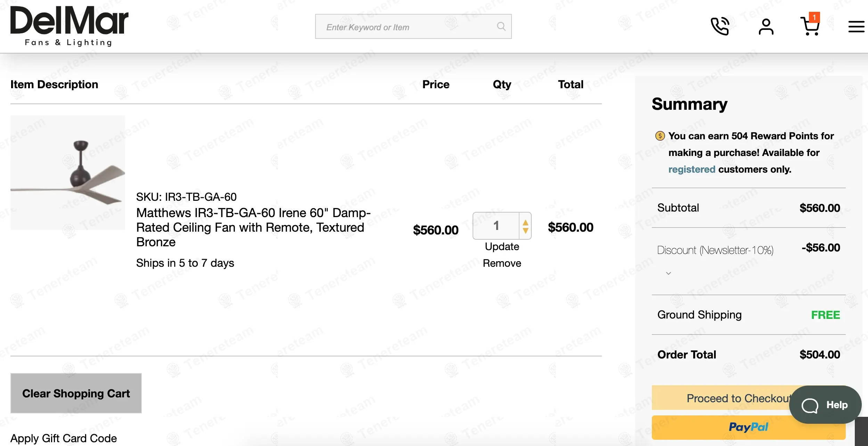Remove the ceiling fan from cart
The image size is (868, 446).
pyautogui.click(x=502, y=263)
